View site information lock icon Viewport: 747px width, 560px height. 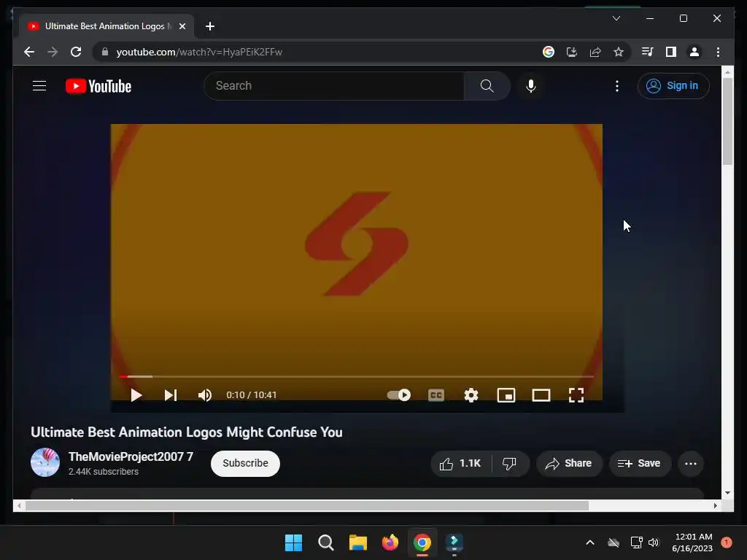105,52
